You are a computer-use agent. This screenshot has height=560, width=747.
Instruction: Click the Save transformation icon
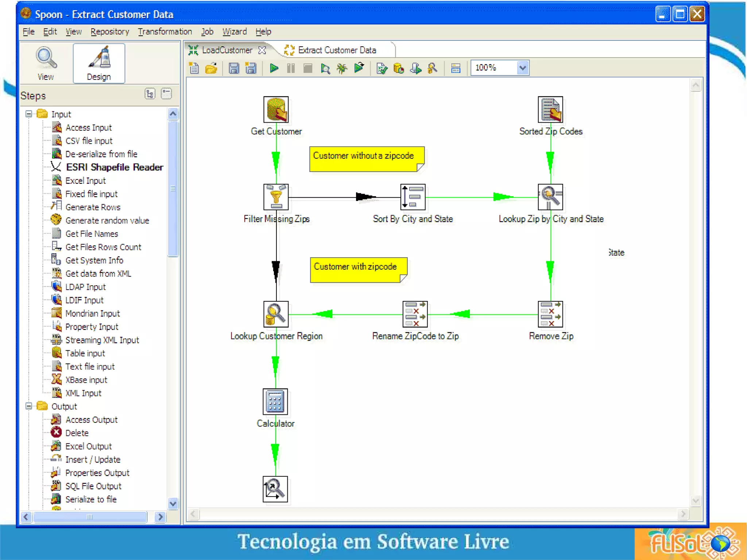click(x=234, y=68)
